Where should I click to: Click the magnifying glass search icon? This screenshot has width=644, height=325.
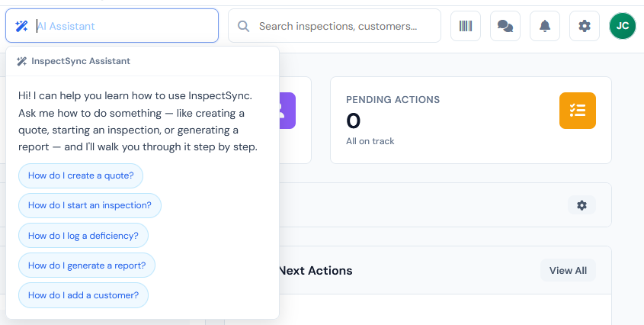tap(244, 27)
